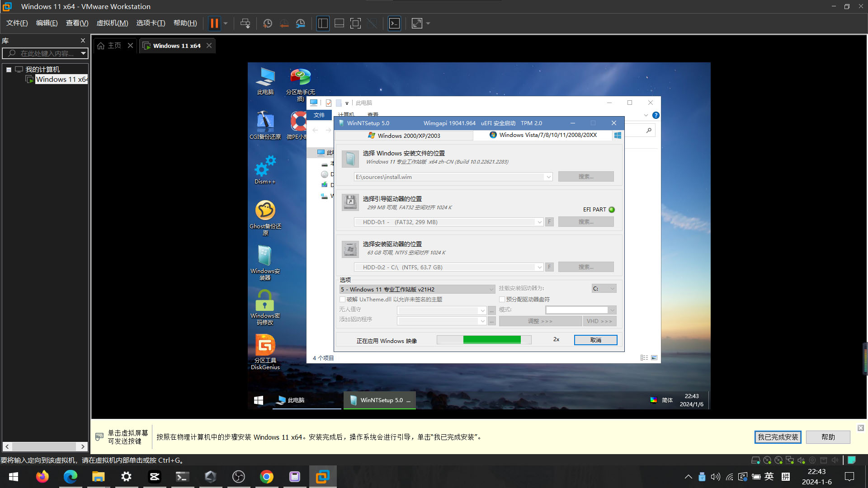The height and width of the screenshot is (488, 868).
Task: Click the stretch guest display icon
Action: point(417,23)
